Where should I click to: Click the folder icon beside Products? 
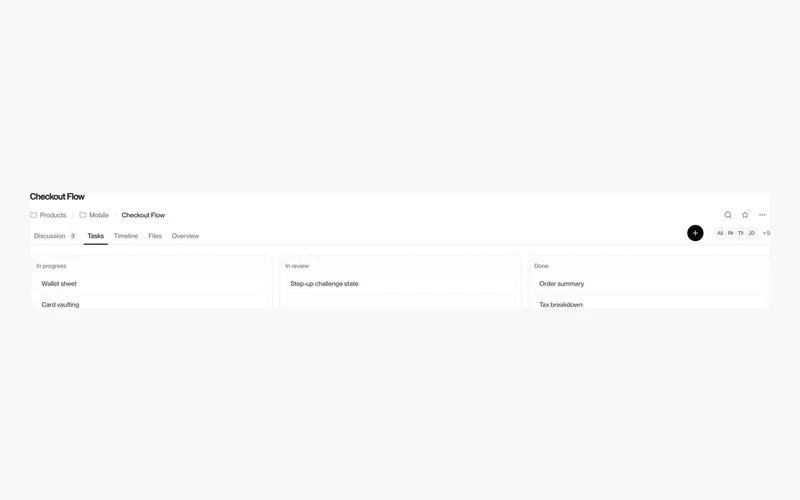(x=33, y=215)
